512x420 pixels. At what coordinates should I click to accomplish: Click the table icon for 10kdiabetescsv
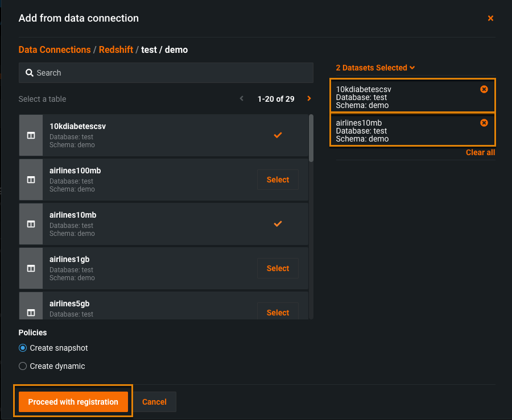pyautogui.click(x=31, y=135)
